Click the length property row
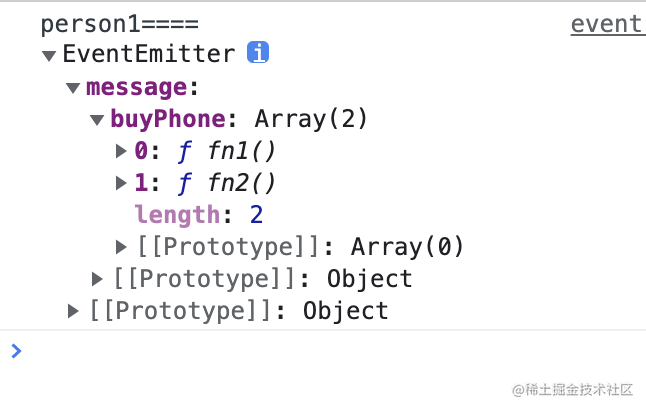Image resolution: width=646 pixels, height=410 pixels. tap(199, 215)
